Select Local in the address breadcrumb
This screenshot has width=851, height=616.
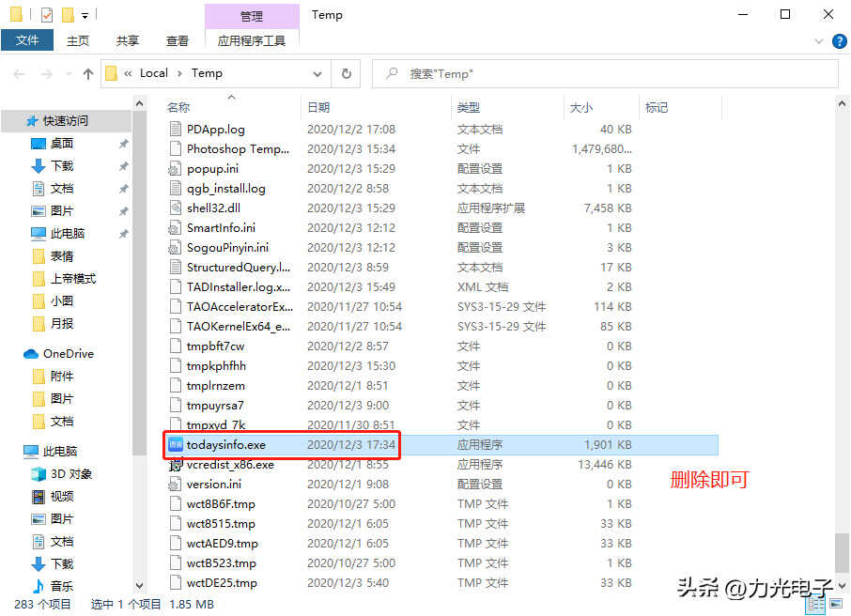[154, 72]
